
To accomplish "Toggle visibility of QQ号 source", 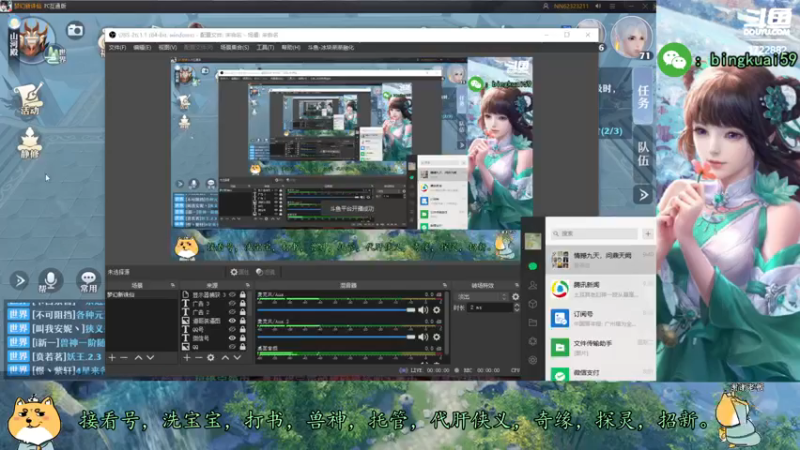I will coord(233,330).
